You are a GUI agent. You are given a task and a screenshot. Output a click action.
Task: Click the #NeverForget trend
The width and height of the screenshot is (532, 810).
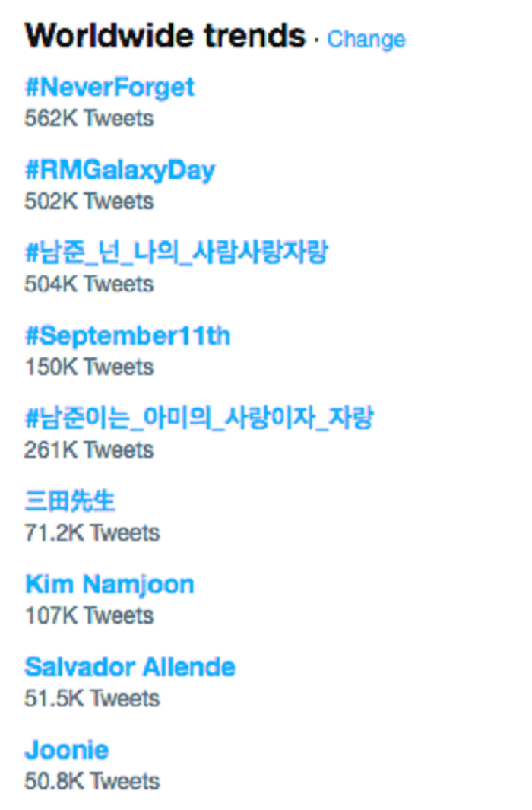109,87
